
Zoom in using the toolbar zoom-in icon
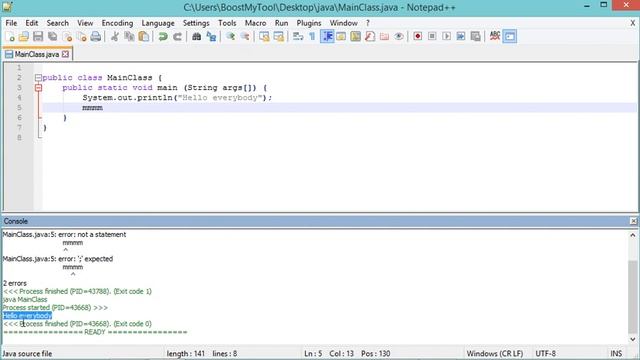230,37
